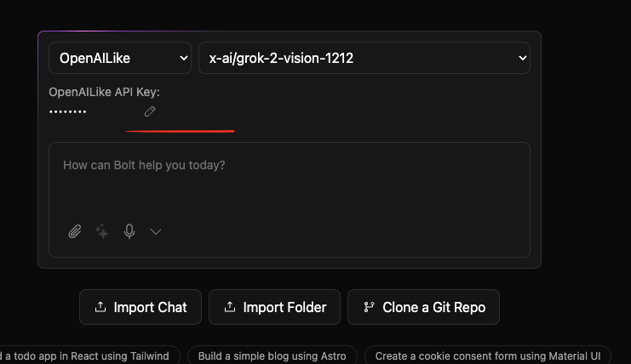Screen dimensions: 631x364
Task: Click the arrow on the provider selector
Action: [183, 58]
